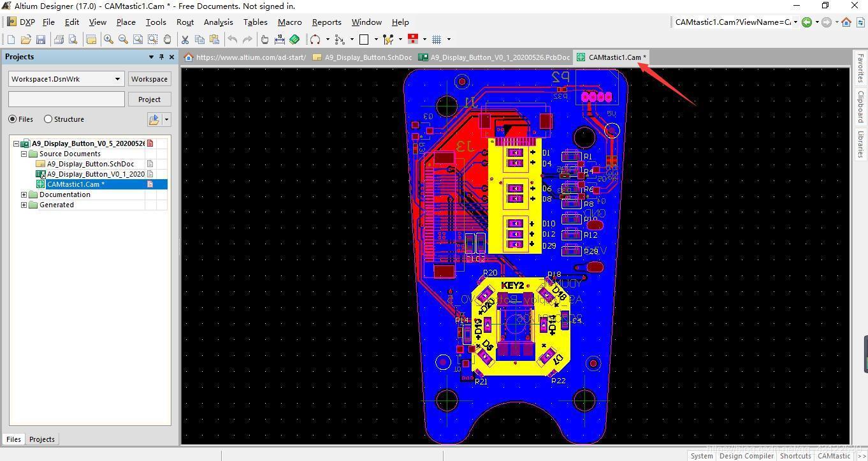868x461 pixels.
Task: Click the Redo arrow
Action: point(247,40)
